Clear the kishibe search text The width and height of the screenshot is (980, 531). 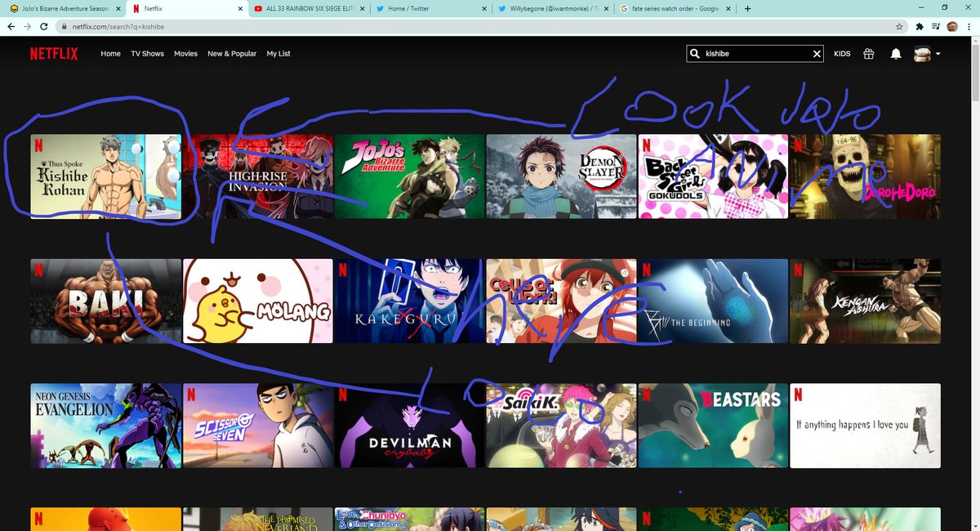tap(817, 54)
